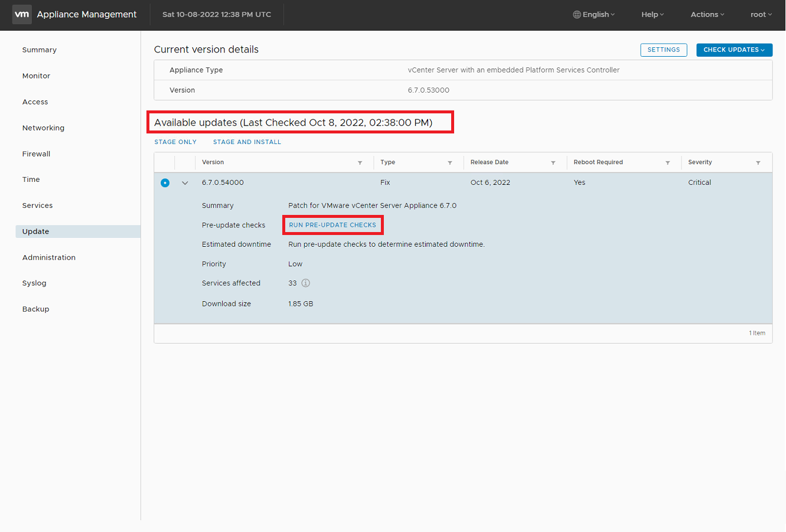
Task: Click the Yes reboot required cell
Action: pos(579,182)
